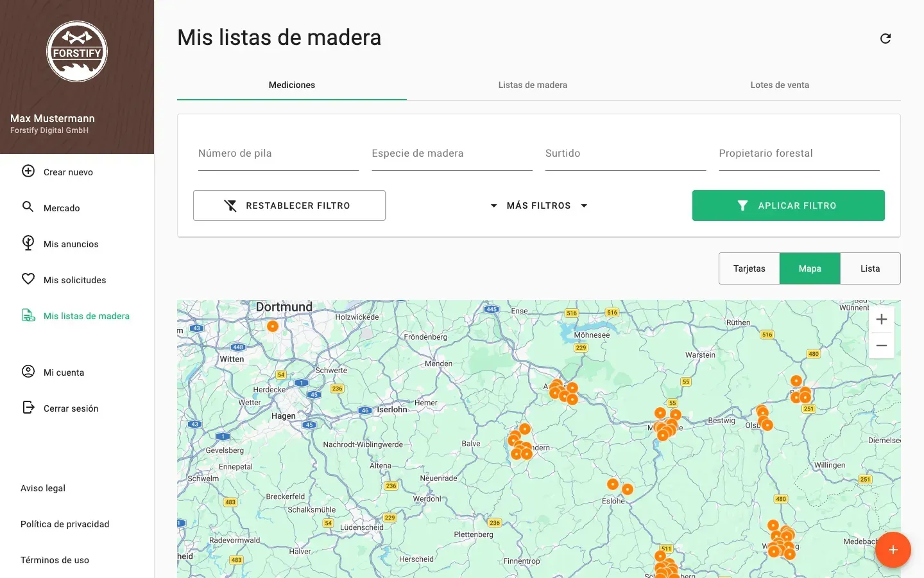Click the Warstein label on the map

(x=700, y=355)
